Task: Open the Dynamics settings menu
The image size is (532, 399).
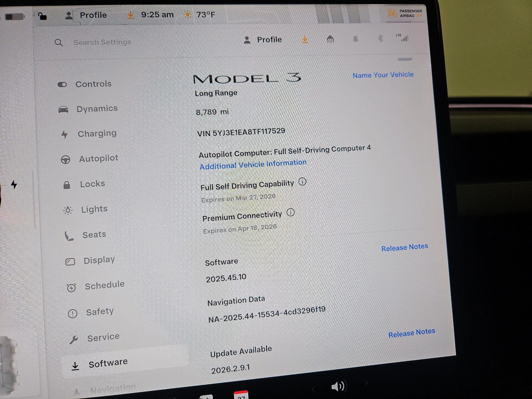Action: pyautogui.click(x=88, y=109)
